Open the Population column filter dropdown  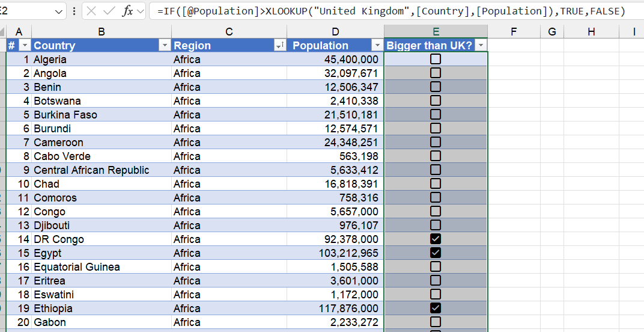(x=377, y=46)
